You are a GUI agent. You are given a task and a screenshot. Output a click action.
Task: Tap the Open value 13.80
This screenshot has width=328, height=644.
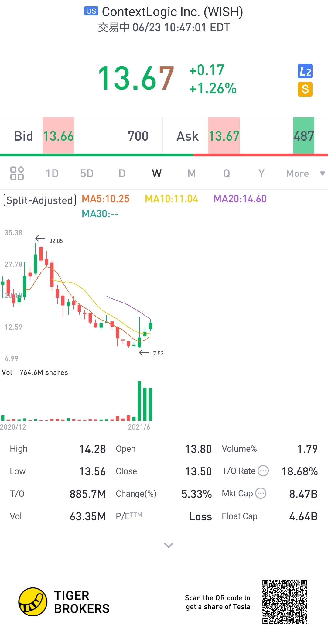tap(198, 449)
